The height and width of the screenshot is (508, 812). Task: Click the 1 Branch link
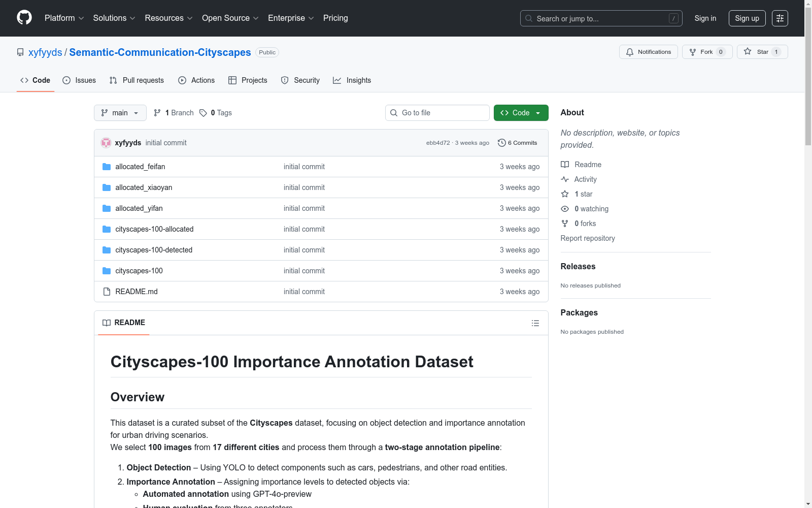pyautogui.click(x=174, y=113)
